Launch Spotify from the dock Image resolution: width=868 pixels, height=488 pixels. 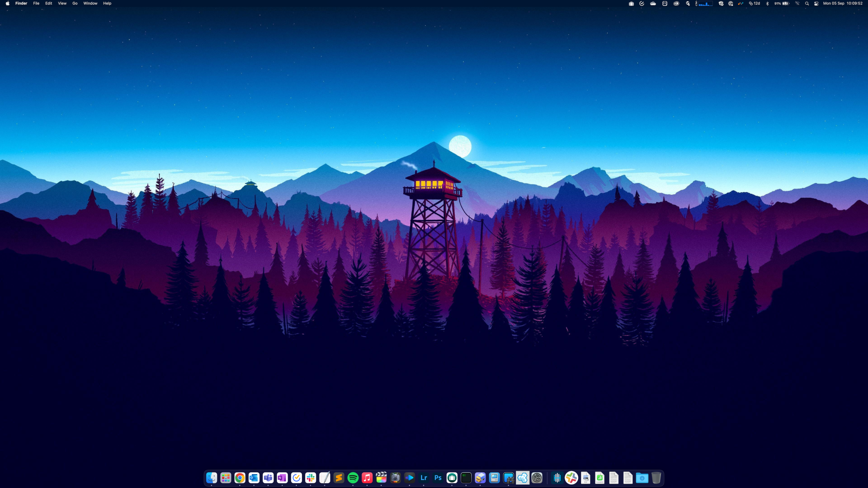353,478
